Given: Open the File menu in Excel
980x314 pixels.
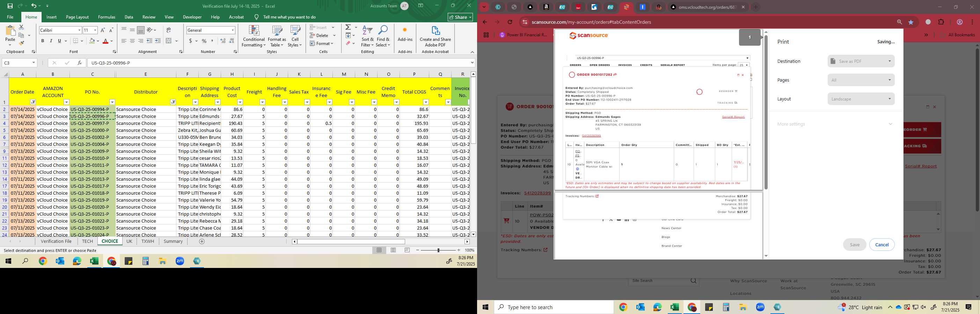Looking at the screenshot, I should pos(10,17).
